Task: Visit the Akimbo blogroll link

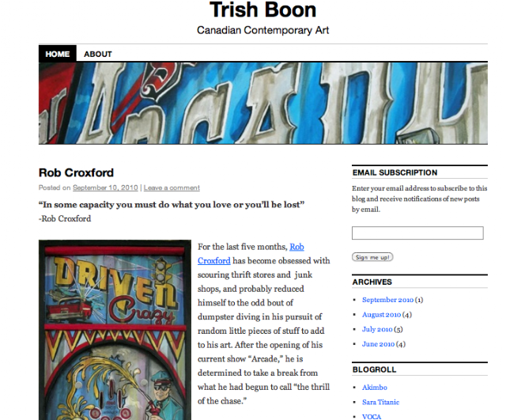Action: pyautogui.click(x=374, y=388)
